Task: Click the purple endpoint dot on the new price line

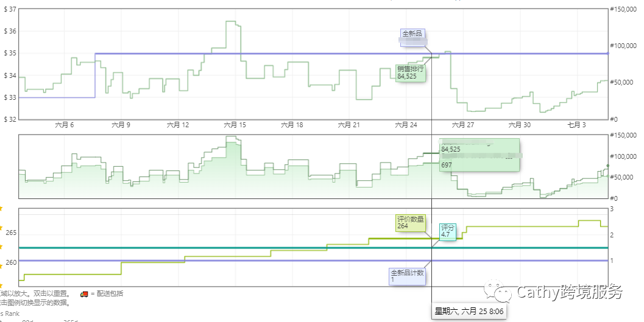Action: pyautogui.click(x=607, y=54)
